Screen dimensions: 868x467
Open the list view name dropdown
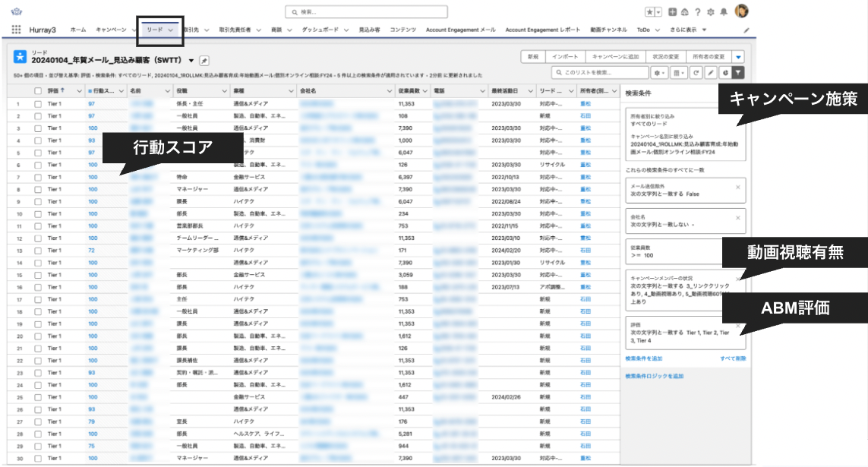tap(191, 61)
